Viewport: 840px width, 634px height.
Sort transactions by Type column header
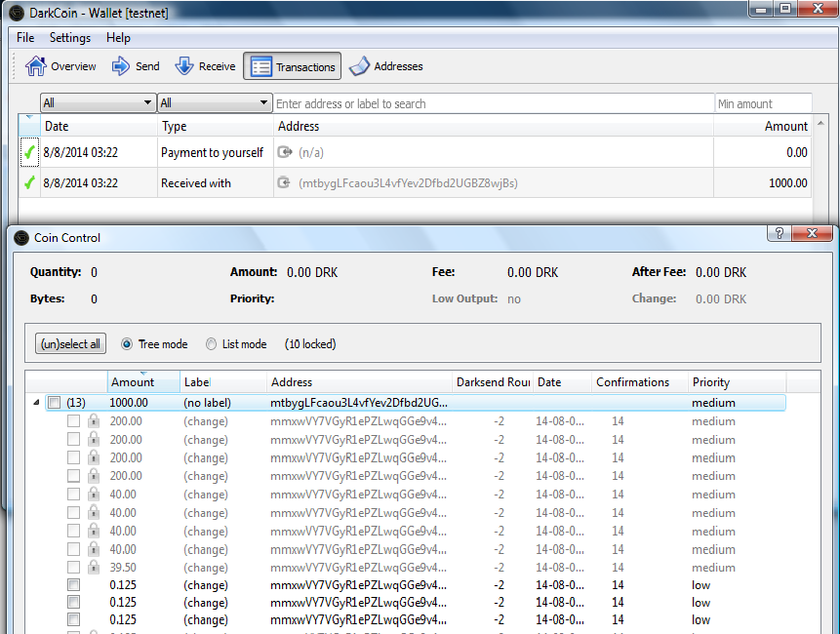tap(216, 127)
